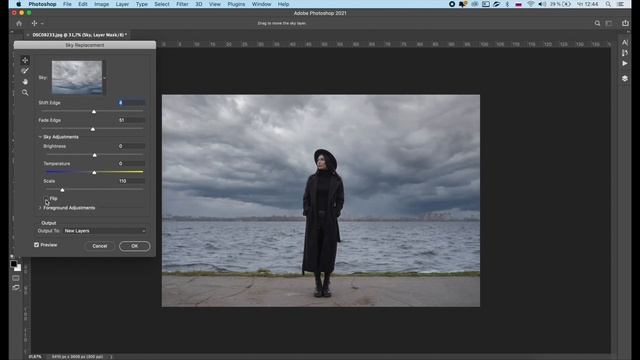Click the menu bar clock
Image resolution: width=640 pixels, height=360 pixels.
(587, 4)
